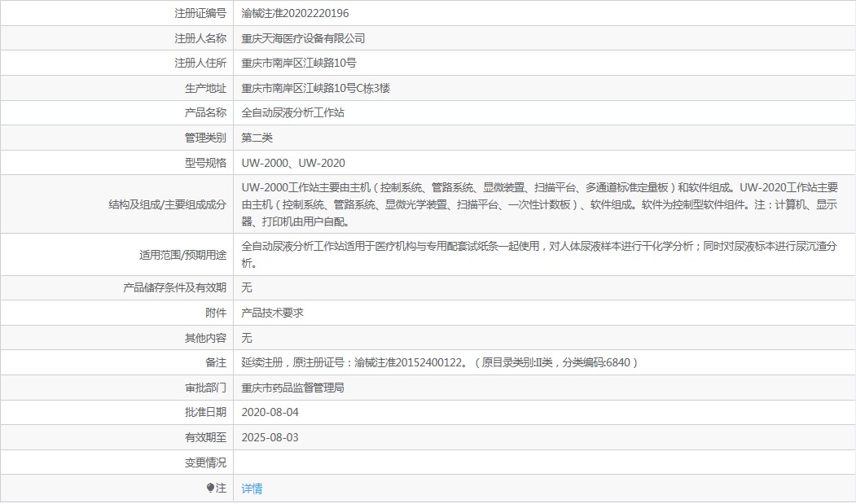Click the 适用范围/预期用途 label
The image size is (856, 504).
coord(183,255)
